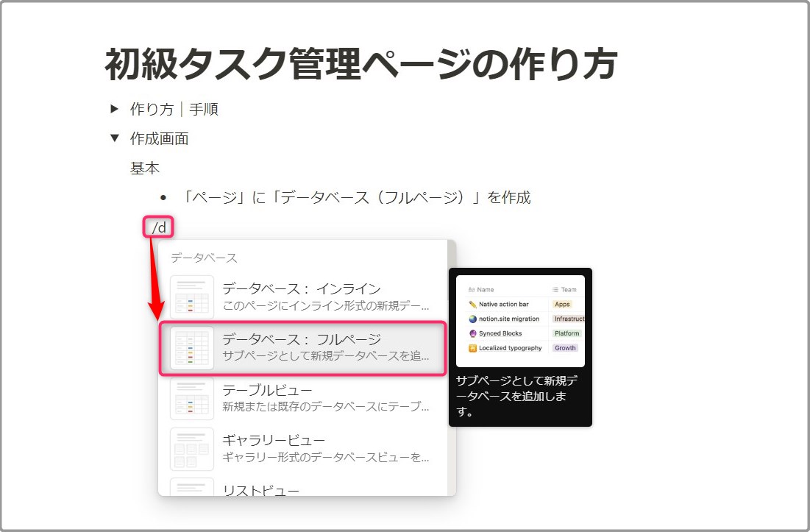The height and width of the screenshot is (532, 810).
Task: Collapse the 作成画面 toggle triangle
Action: click(x=114, y=138)
